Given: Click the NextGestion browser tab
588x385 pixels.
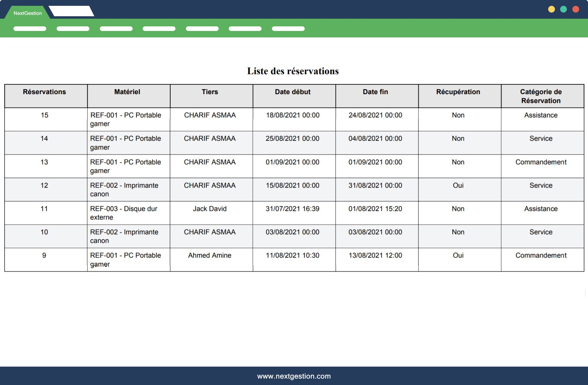Looking at the screenshot, I should pyautogui.click(x=28, y=13).
